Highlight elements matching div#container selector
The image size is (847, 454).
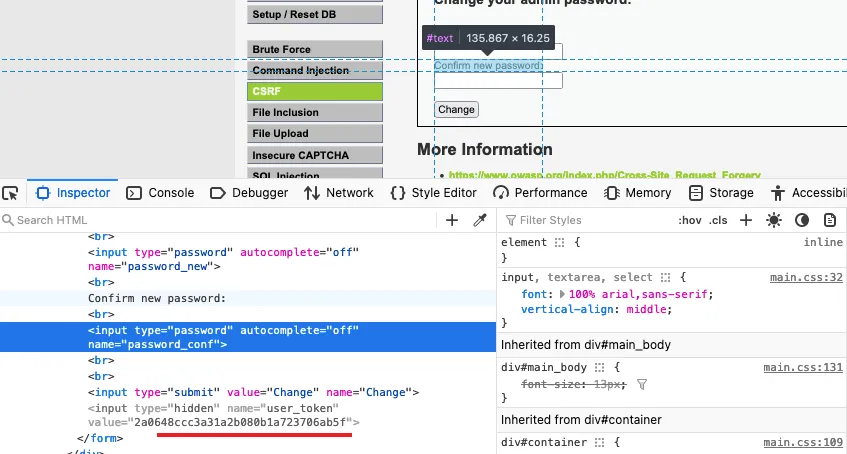(599, 443)
